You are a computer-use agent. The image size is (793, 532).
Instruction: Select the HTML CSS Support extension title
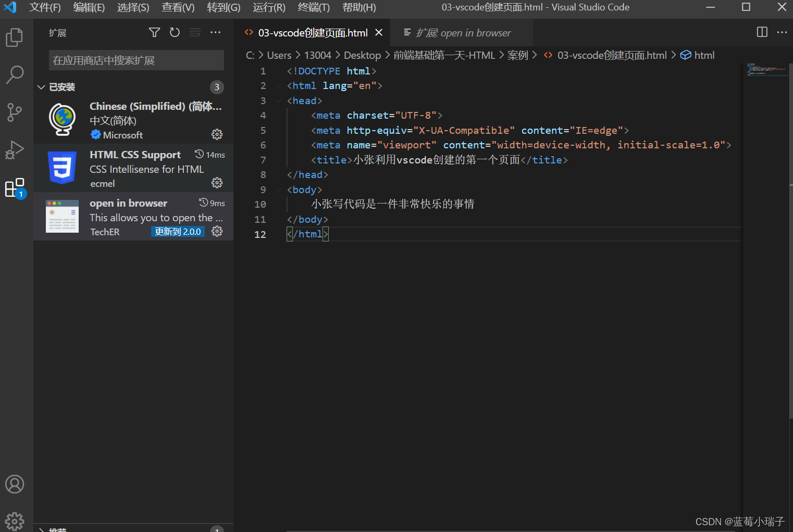pos(135,155)
